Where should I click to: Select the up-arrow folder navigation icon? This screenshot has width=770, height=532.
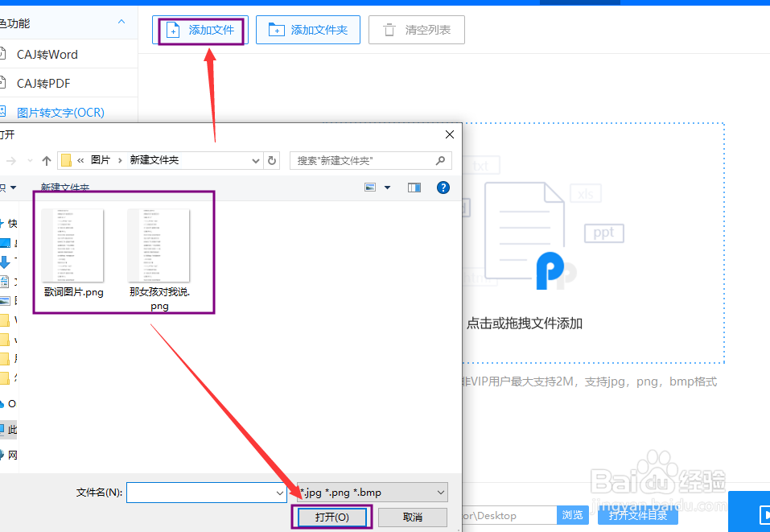(x=47, y=159)
